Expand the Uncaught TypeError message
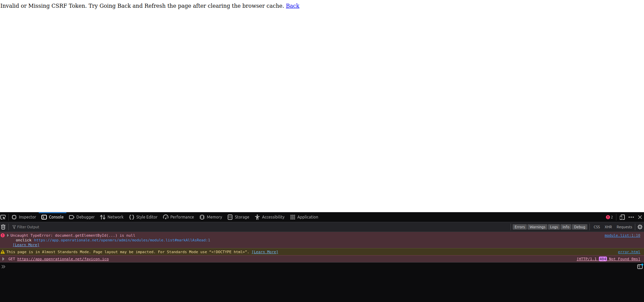 8,235
